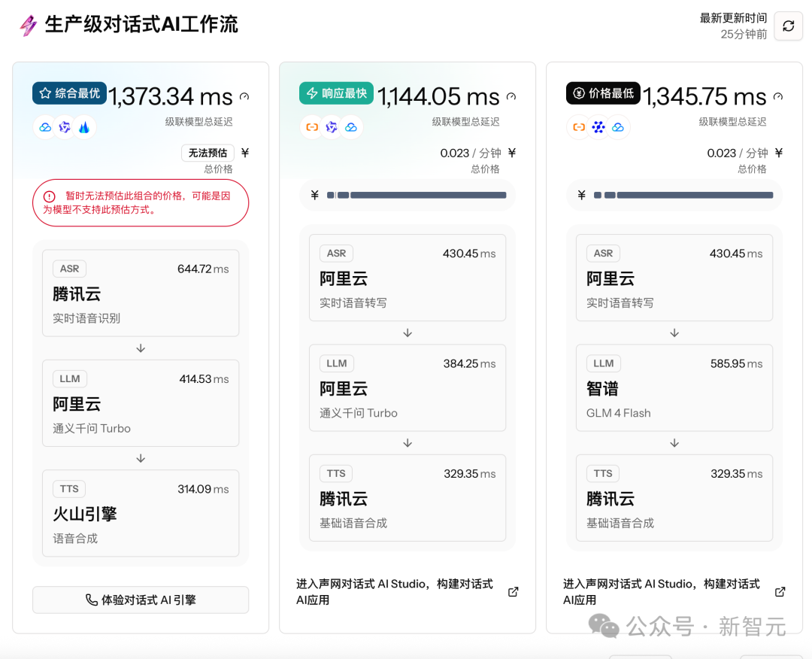Select the LLM 智谱 GLM 4 Flash card
812x659 pixels.
coord(674,387)
